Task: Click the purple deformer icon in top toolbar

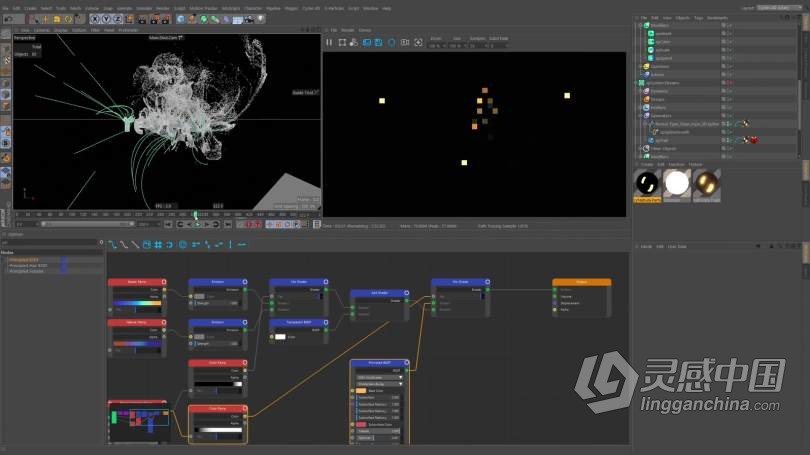Action: pyautogui.click(x=226, y=19)
